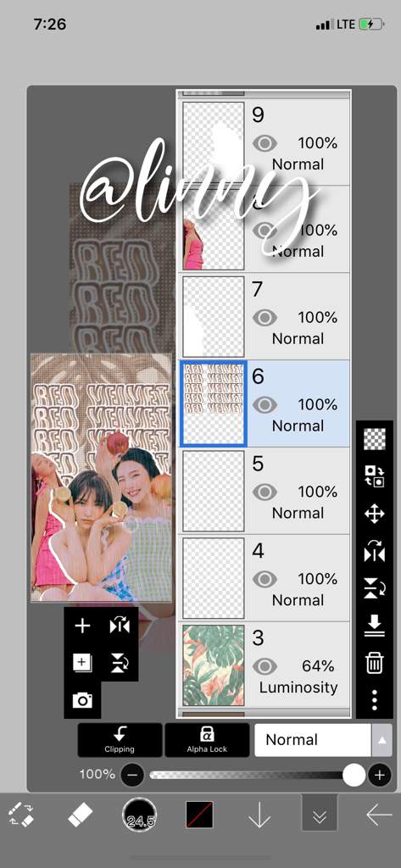Toggle visibility of layer 3 Luminosity
This screenshot has width=401, height=868.
265,665
